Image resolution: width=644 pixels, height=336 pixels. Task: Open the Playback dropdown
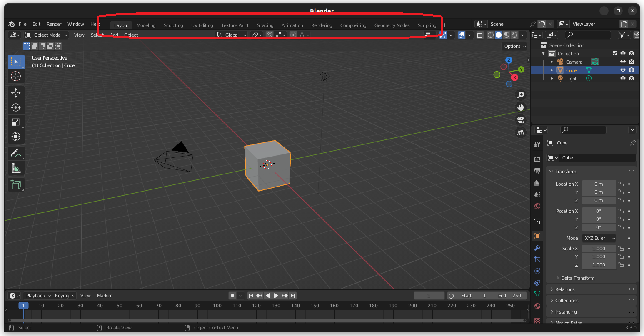pyautogui.click(x=37, y=296)
